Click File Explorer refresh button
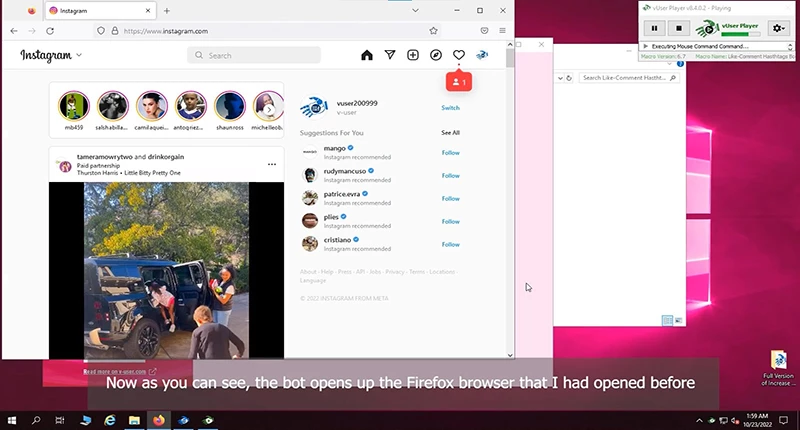800x430 pixels. coord(569,78)
